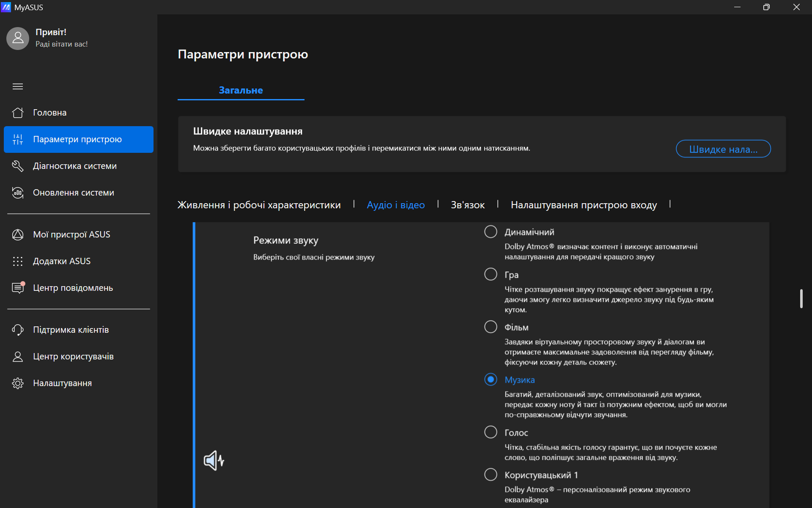The image size is (812, 508).
Task: Click Мої пристрої ASUS icon
Action: tap(18, 235)
